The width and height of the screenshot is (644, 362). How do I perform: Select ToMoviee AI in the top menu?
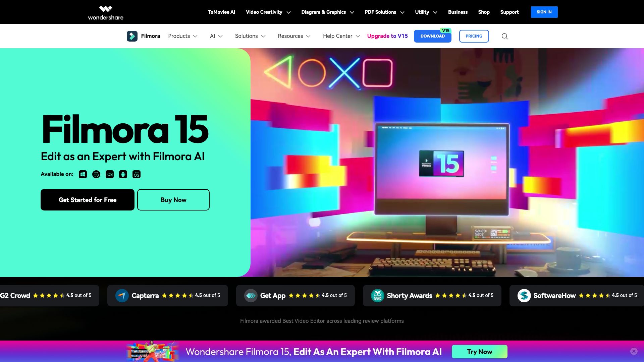pos(221,12)
